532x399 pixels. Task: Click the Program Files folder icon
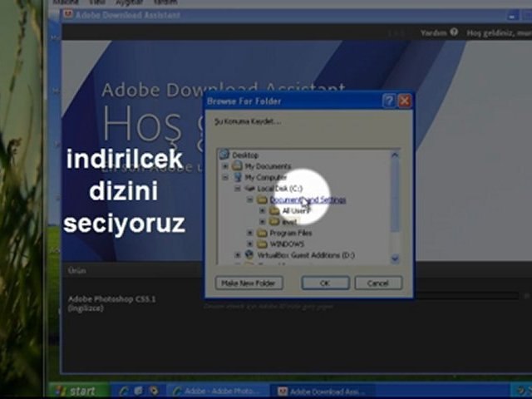(262, 233)
